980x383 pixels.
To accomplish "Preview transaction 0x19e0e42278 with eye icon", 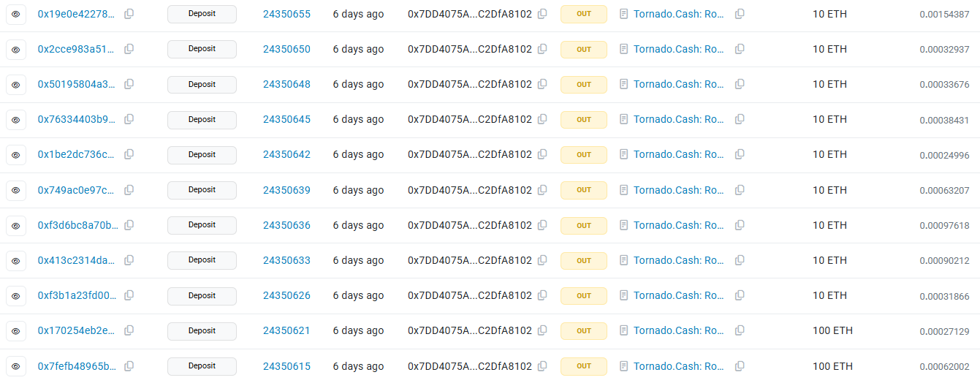I will (15, 14).
